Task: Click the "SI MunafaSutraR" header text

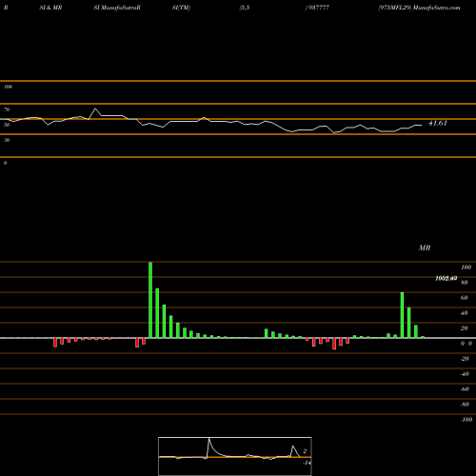Action: click(117, 8)
